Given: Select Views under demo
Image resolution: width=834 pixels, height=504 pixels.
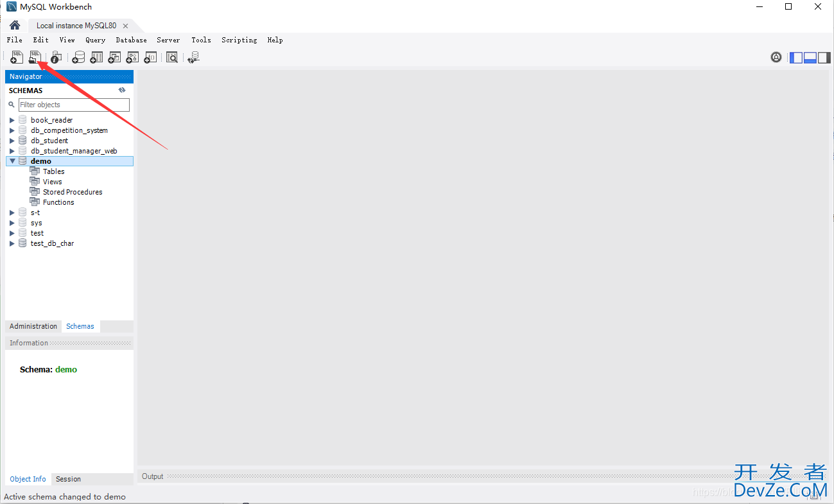Looking at the screenshot, I should 53,182.
